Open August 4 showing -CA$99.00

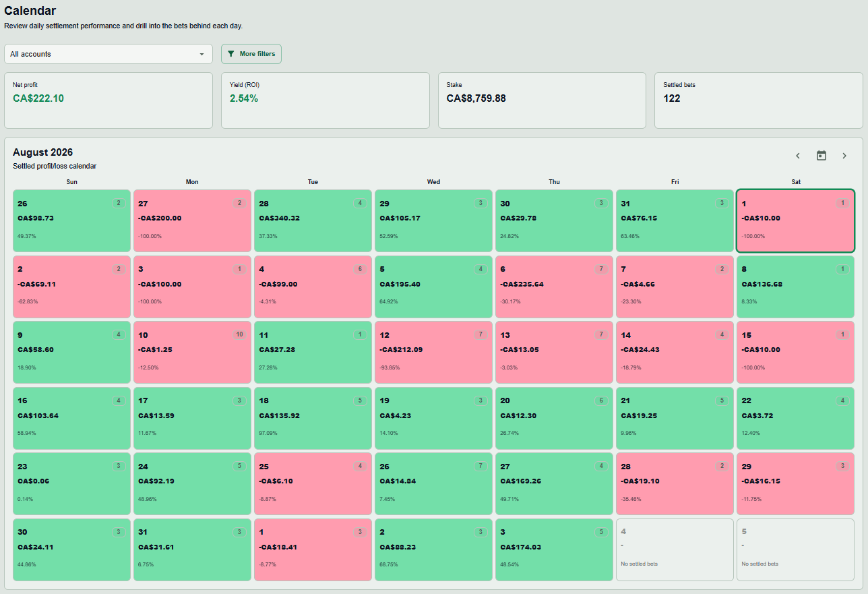click(313, 287)
